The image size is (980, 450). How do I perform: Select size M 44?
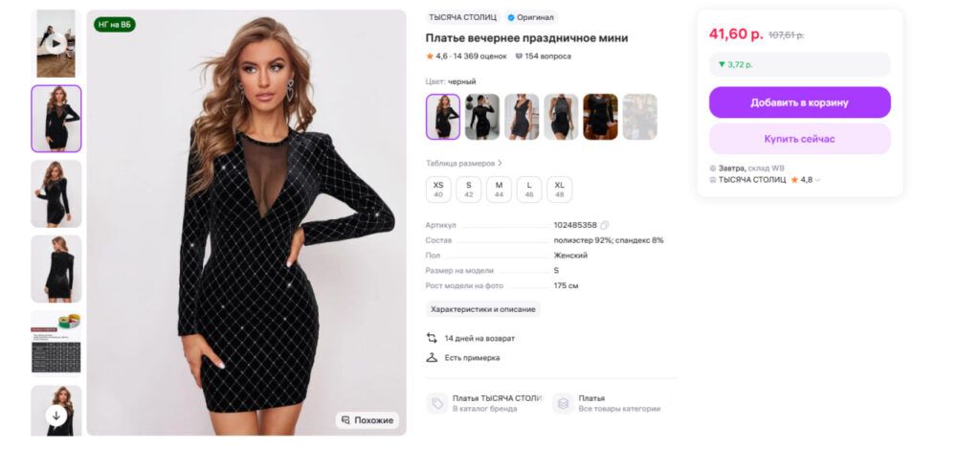click(499, 189)
